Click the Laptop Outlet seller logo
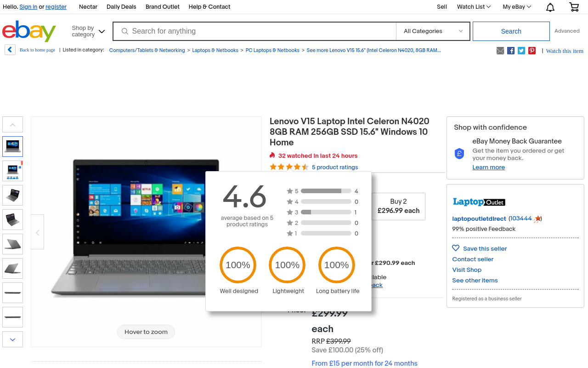Screen dimensions: 588x368 point(479,202)
